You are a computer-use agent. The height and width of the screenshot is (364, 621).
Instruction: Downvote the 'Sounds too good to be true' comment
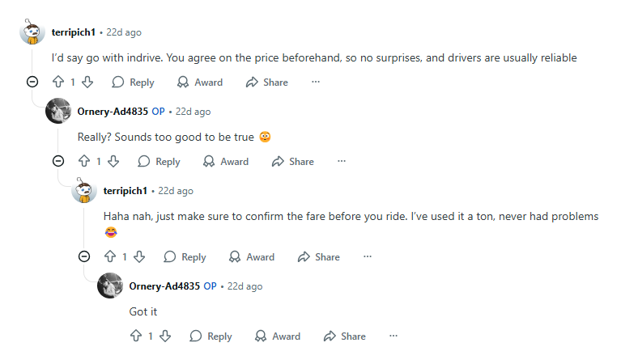(x=113, y=161)
